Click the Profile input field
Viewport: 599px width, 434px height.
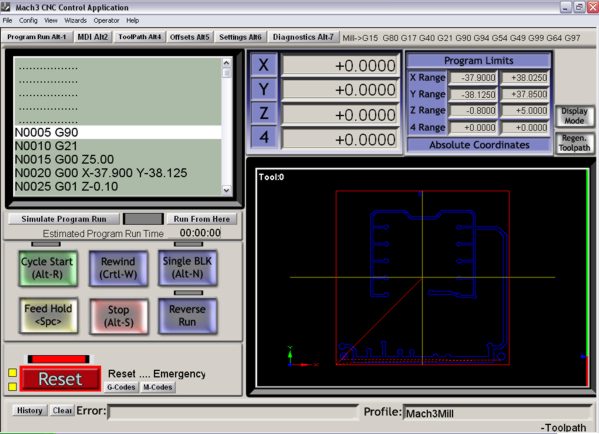click(x=497, y=413)
